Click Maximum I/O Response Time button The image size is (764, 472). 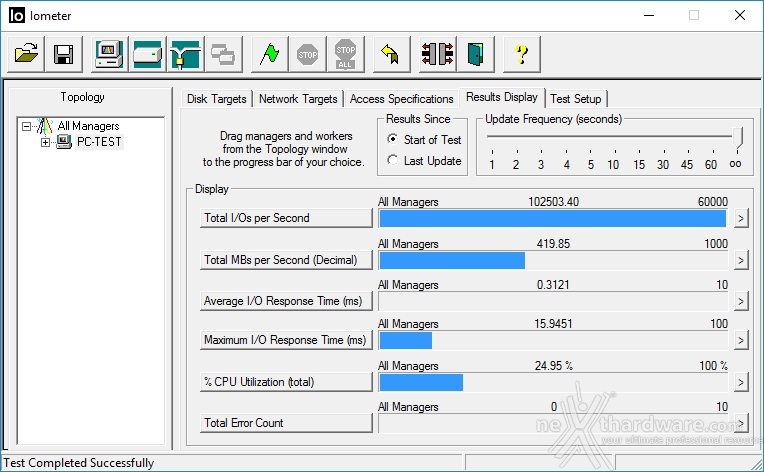pyautogui.click(x=286, y=340)
